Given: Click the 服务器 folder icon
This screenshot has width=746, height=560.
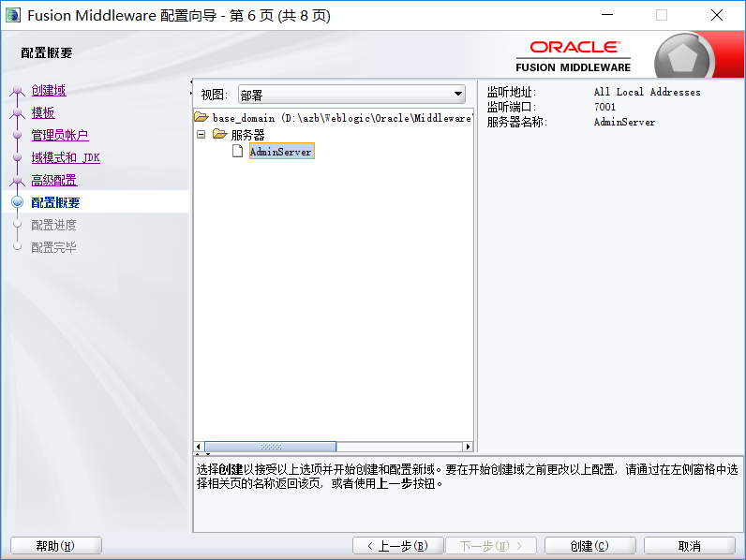Looking at the screenshot, I should coord(220,134).
